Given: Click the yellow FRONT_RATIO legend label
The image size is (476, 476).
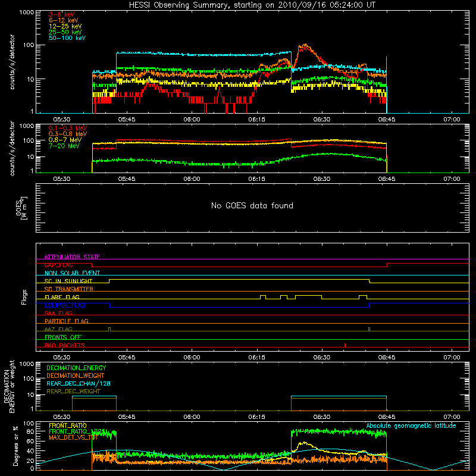Looking at the screenshot, I should tap(68, 425).
